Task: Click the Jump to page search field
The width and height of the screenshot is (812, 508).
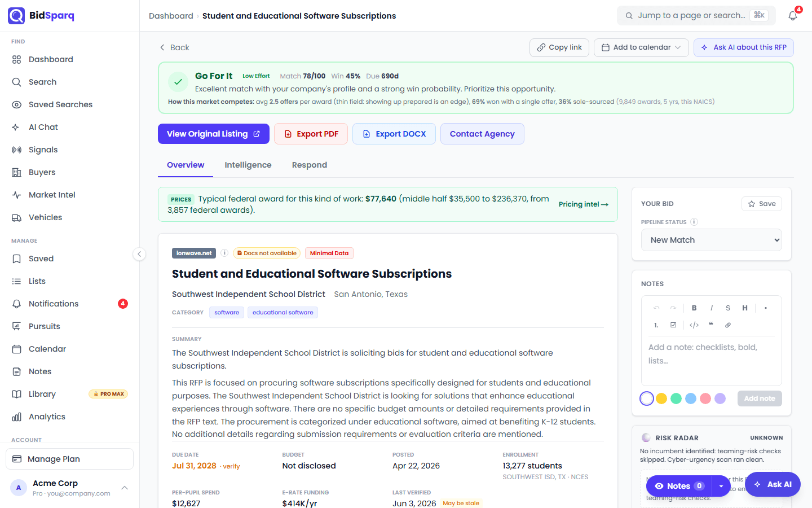Action: (696, 16)
